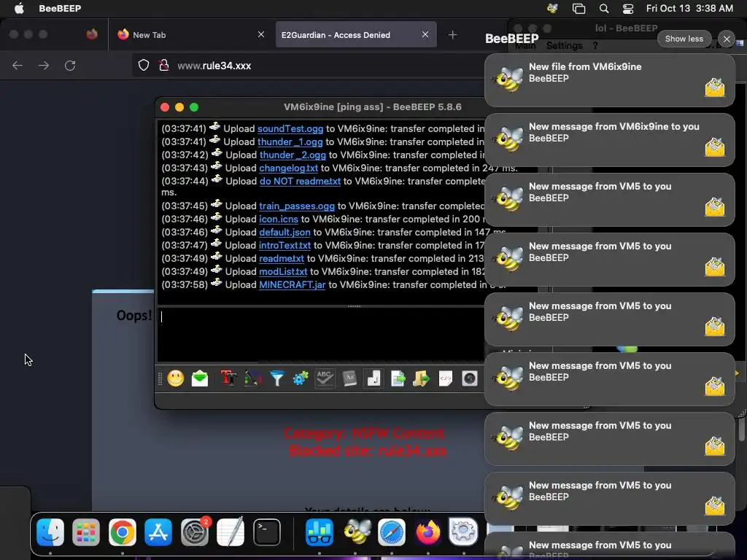Click the send file document icon
747x560 pixels.
[x=398, y=378]
